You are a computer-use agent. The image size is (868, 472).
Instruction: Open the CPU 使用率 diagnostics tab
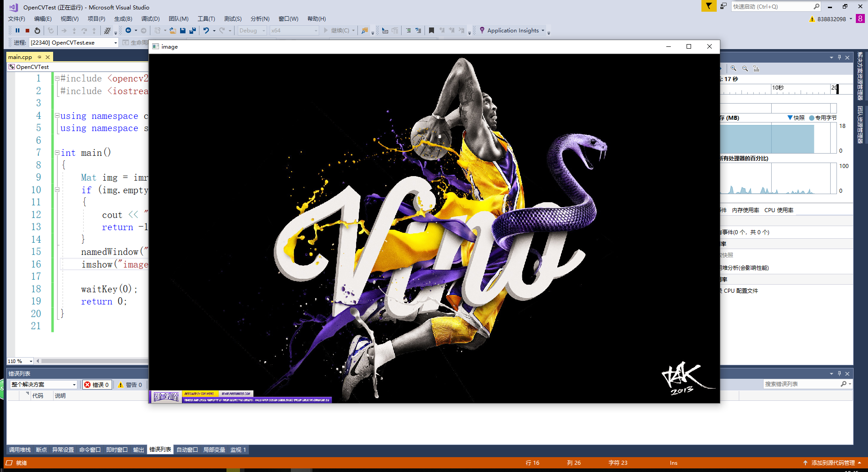coord(779,210)
